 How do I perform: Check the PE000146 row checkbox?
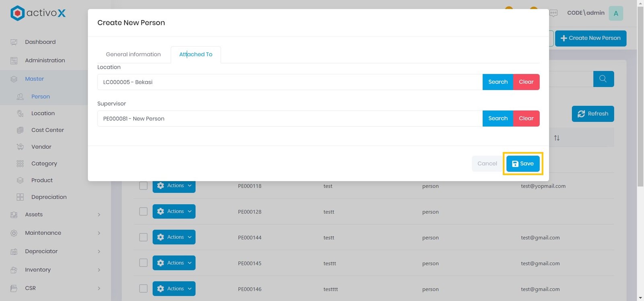pyautogui.click(x=143, y=289)
